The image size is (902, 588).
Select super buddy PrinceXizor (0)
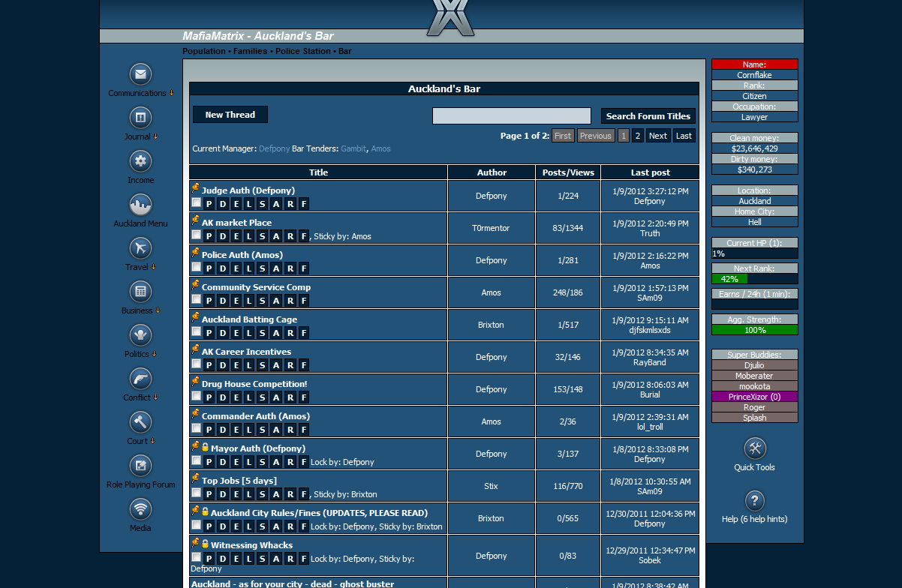[755, 397]
